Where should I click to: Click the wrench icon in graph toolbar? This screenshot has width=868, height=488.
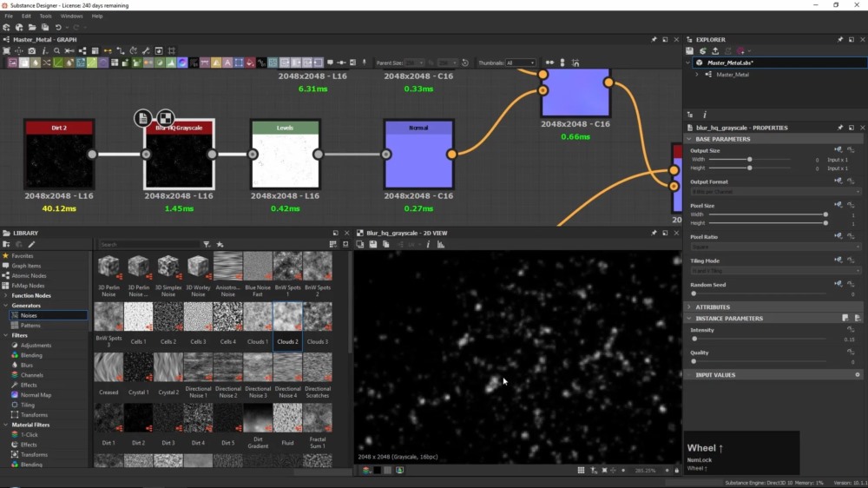tap(146, 51)
